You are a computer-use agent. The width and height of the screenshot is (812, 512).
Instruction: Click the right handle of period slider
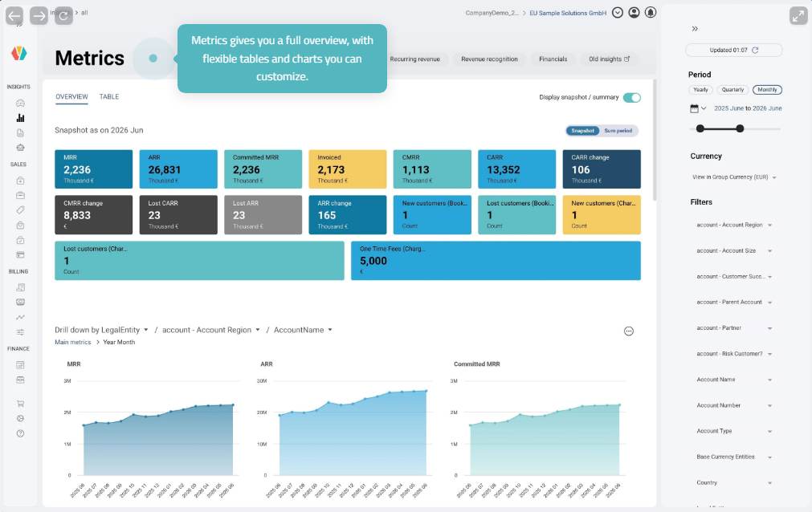tap(740, 128)
